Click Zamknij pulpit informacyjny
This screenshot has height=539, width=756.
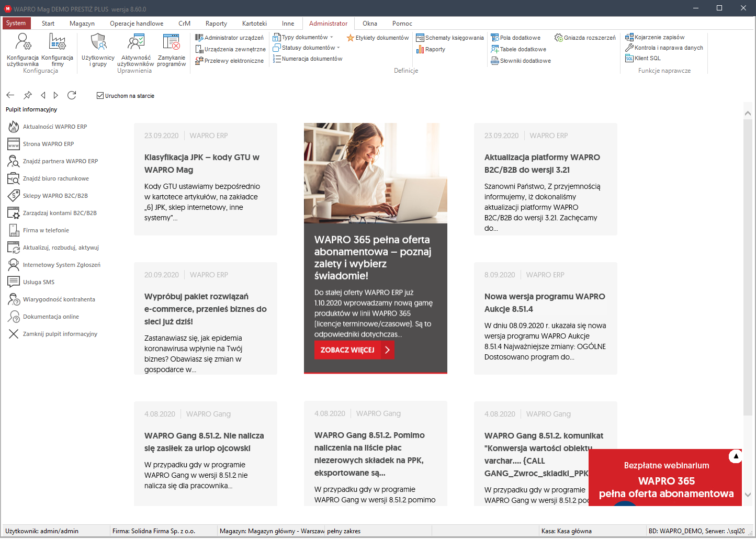53,334
